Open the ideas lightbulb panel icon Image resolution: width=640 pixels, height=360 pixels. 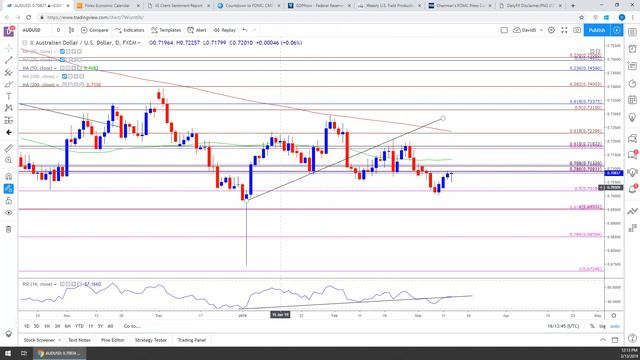pos(632,118)
